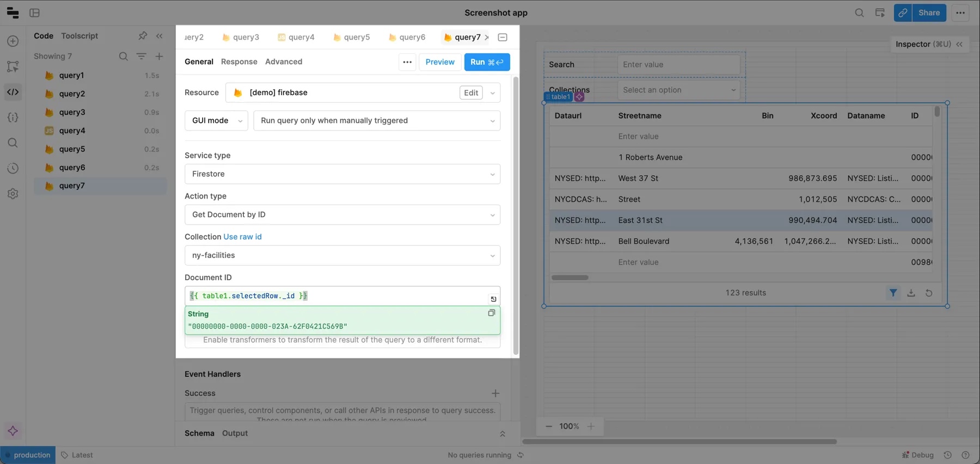This screenshot has width=980, height=464.
Task: Open the query5 tab
Action: tap(351, 38)
